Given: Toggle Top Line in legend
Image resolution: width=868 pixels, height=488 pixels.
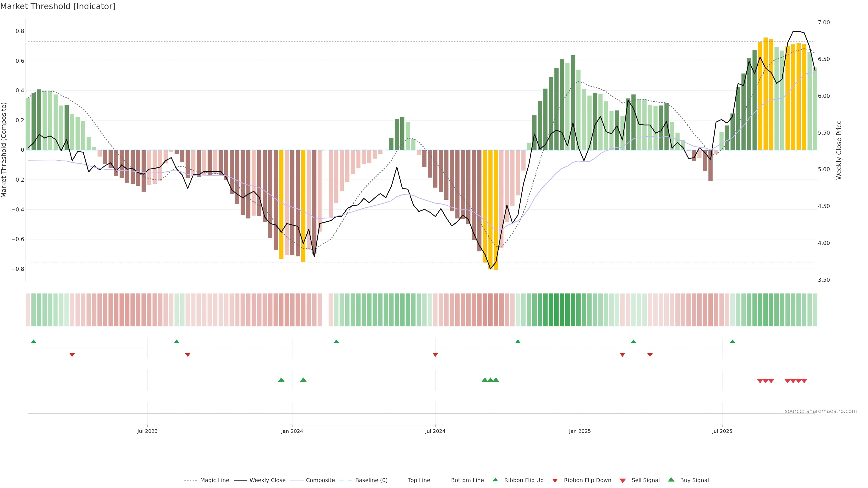Looking at the screenshot, I should click(419, 480).
